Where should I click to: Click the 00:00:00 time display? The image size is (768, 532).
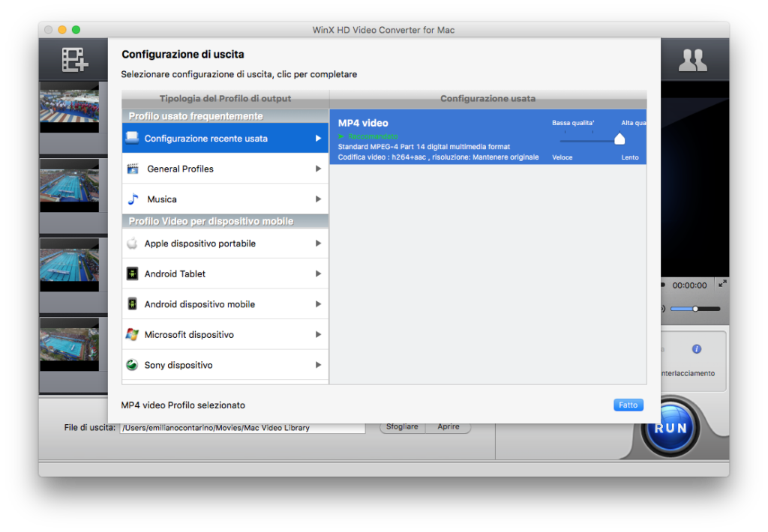pos(690,285)
